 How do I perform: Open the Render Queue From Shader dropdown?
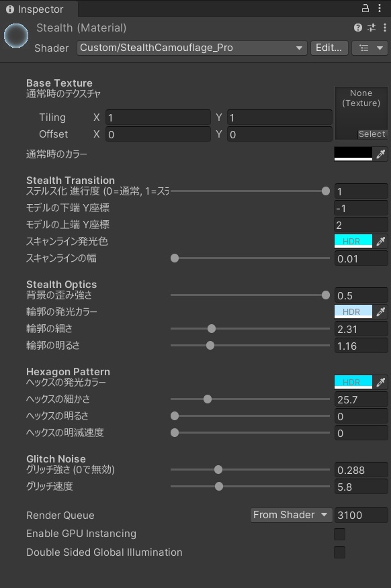291,515
